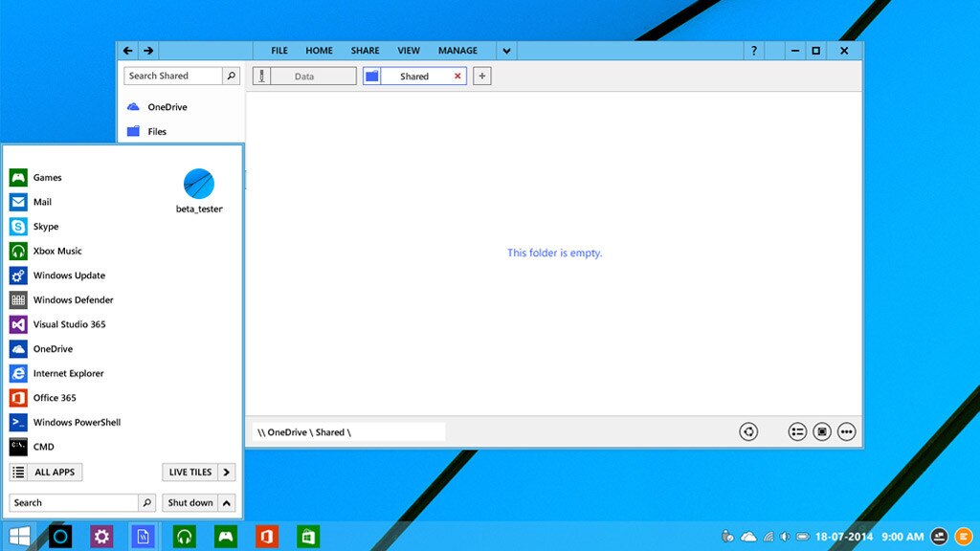980x551 pixels.
Task: Open Xbox Music headphones on taskbar
Action: (184, 536)
